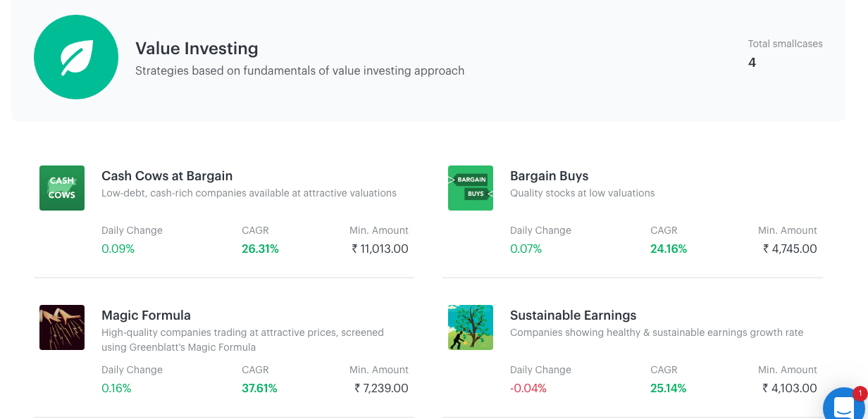
Task: Open the Sustainable Earnings smallcase title
Action: [x=573, y=315]
